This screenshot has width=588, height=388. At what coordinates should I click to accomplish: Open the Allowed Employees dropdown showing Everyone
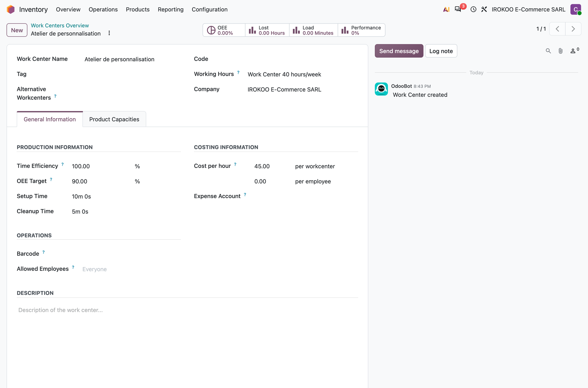click(131, 269)
